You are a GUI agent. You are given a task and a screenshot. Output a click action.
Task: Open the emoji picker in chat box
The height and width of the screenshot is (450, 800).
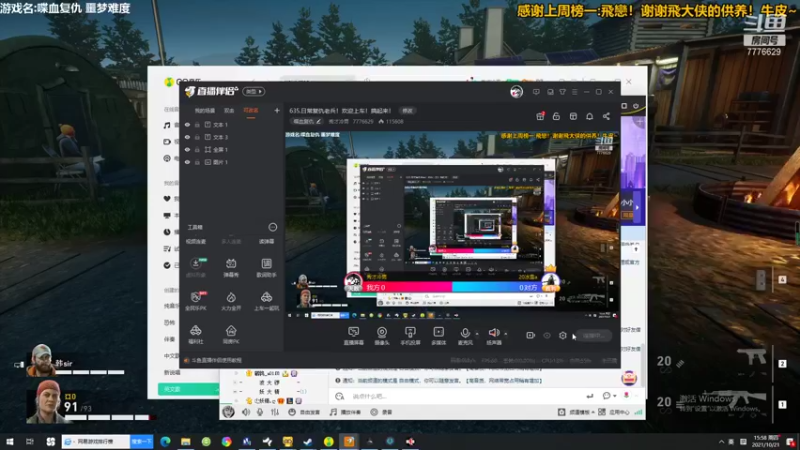[x=340, y=396]
